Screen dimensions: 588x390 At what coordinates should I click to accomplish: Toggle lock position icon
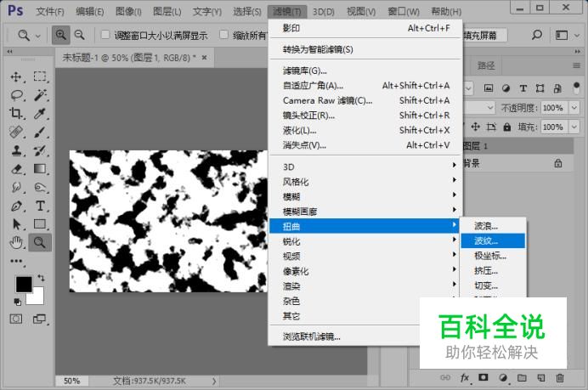(476, 127)
